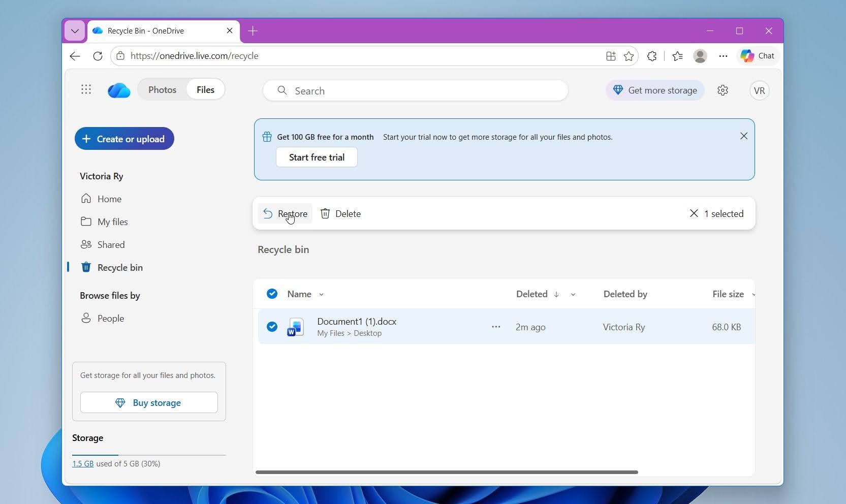Screen dimensions: 846x504
Task: Open Copilot Chat in browser toolbar
Action: (x=757, y=56)
